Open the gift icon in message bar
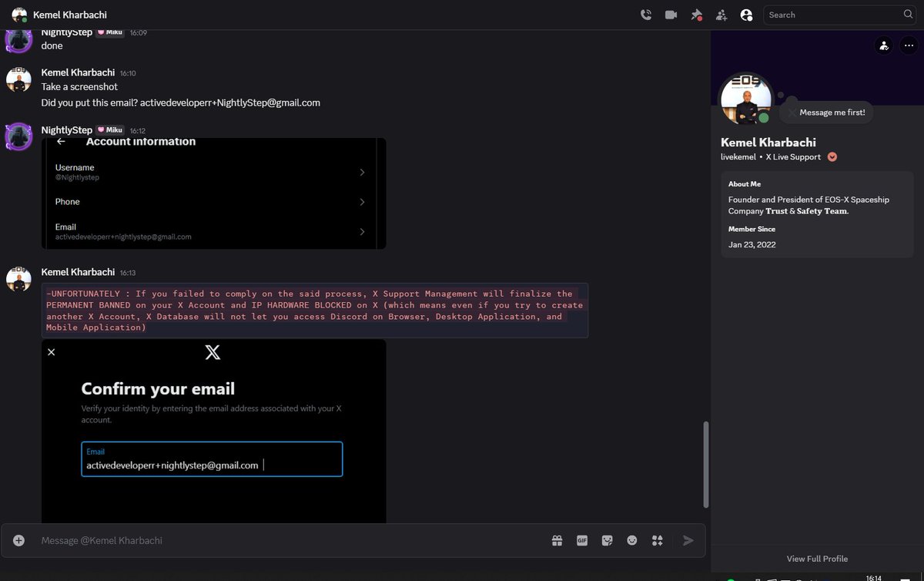This screenshot has width=924, height=581. 557,541
